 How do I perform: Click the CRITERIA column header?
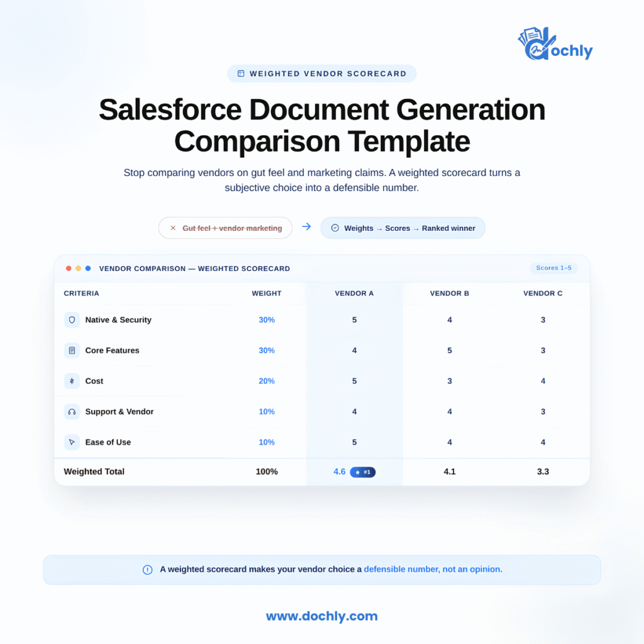click(81, 293)
